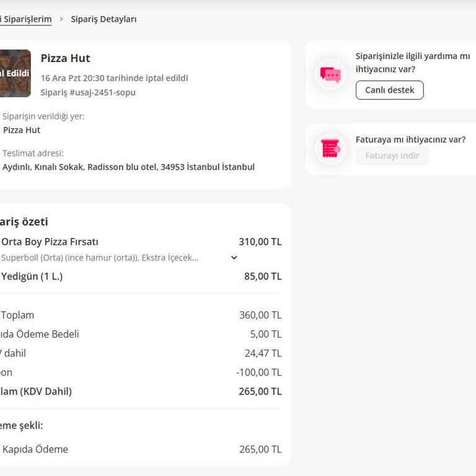Viewport: 476px width, 476px height.
Task: Expand the Orta Boy Pizza Fırsatı details
Action: pos(234,258)
